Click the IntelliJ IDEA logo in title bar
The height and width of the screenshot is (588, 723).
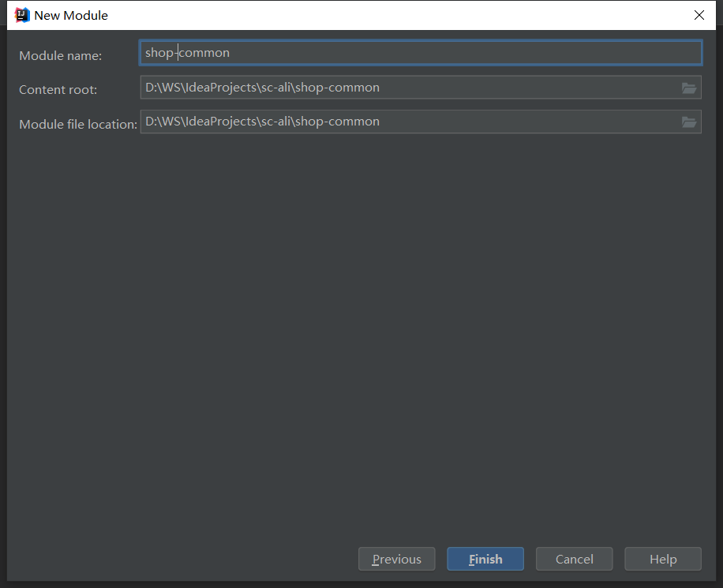[x=21, y=15]
